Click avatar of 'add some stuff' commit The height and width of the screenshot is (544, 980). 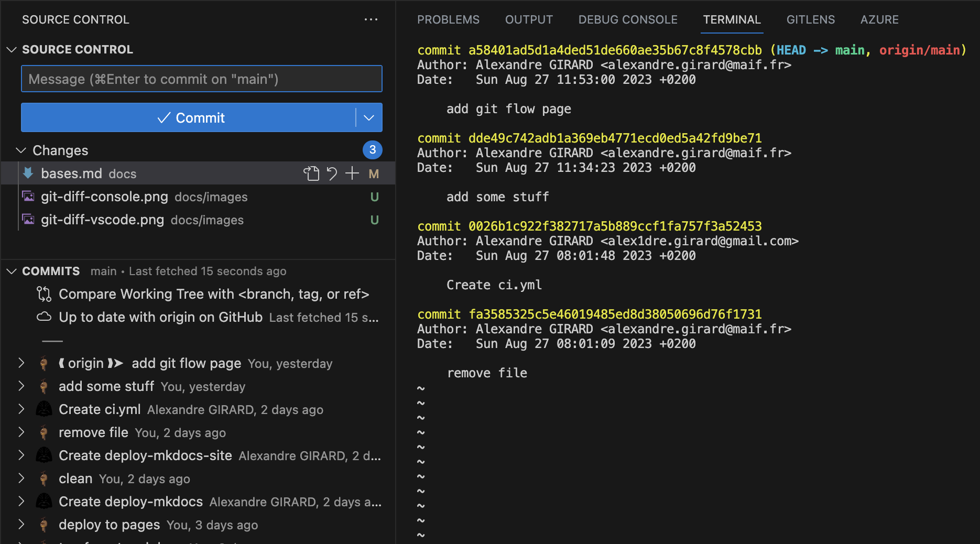[x=44, y=386]
